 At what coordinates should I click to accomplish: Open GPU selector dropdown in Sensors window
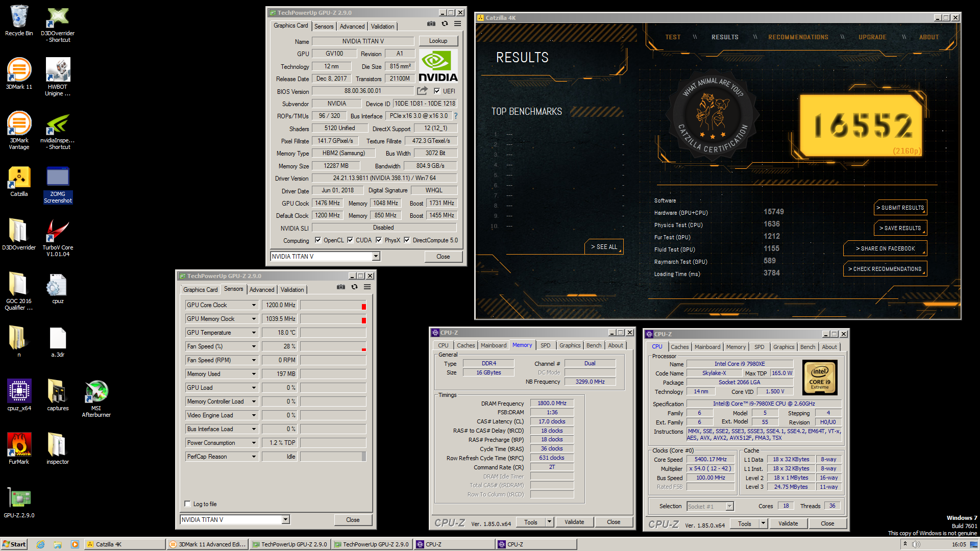286,520
